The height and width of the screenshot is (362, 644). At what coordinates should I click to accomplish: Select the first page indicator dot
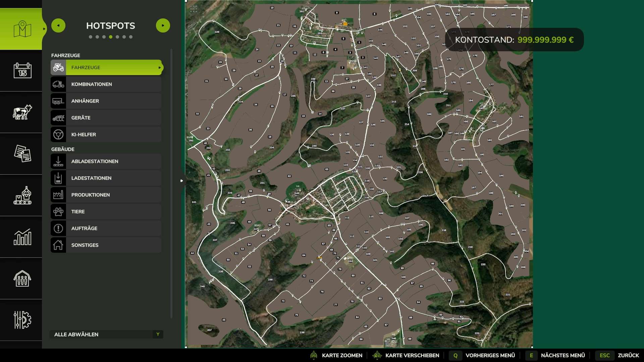pyautogui.click(x=91, y=37)
